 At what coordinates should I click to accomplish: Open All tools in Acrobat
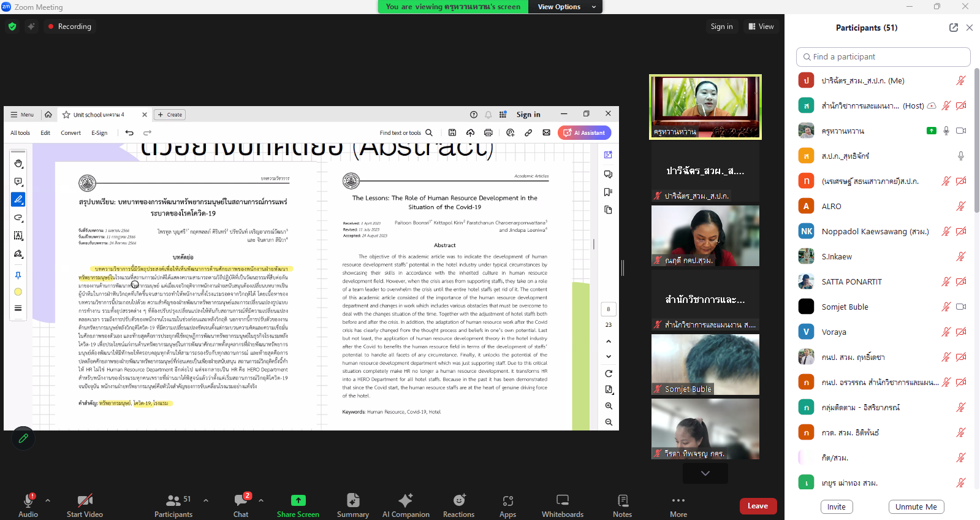click(20, 132)
